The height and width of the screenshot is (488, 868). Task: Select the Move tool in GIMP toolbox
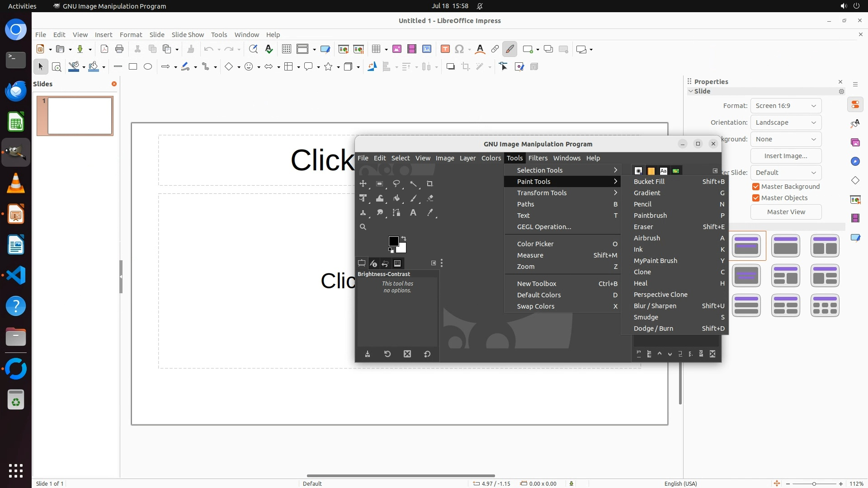pos(363,183)
